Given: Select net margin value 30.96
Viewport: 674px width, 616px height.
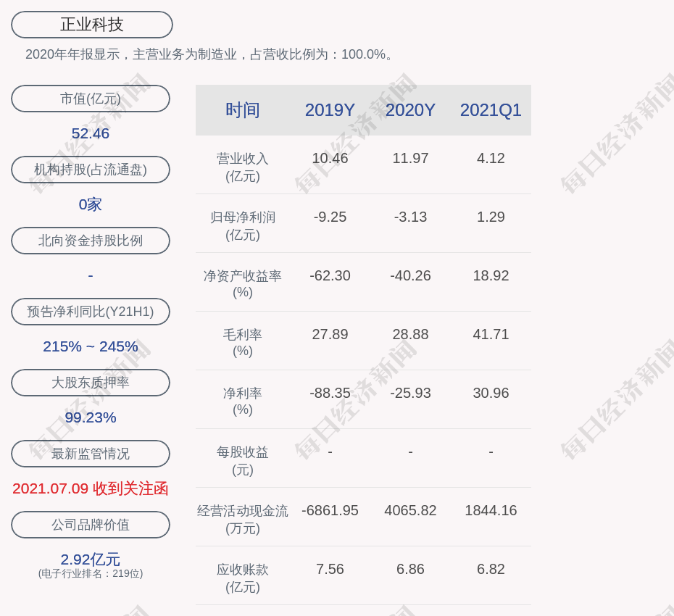Looking at the screenshot, I should [x=491, y=393].
